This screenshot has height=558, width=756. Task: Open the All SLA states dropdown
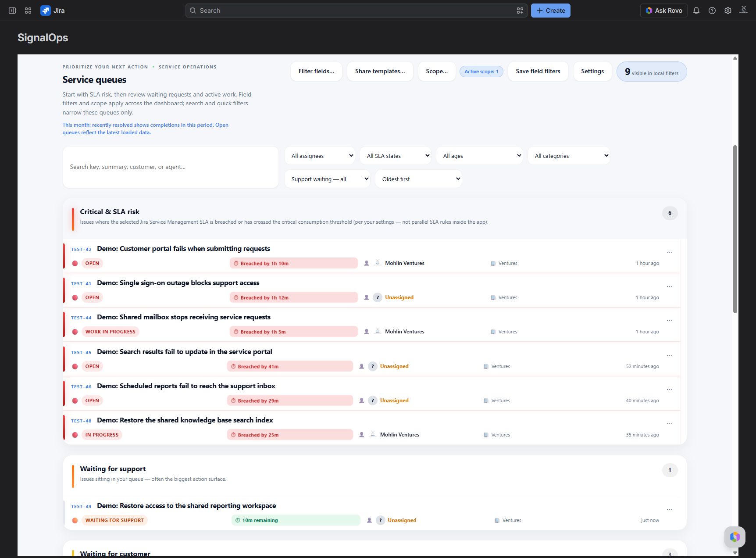(x=396, y=156)
